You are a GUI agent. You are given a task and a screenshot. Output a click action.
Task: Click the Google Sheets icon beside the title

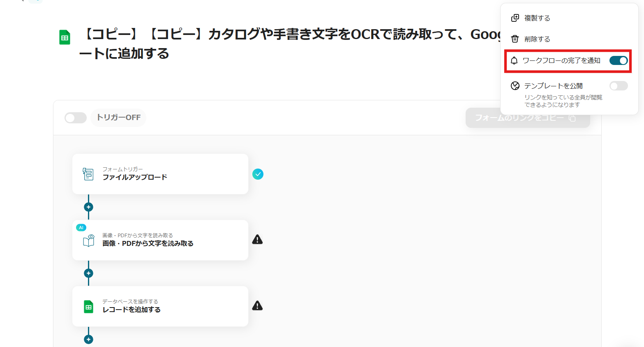coord(65,37)
